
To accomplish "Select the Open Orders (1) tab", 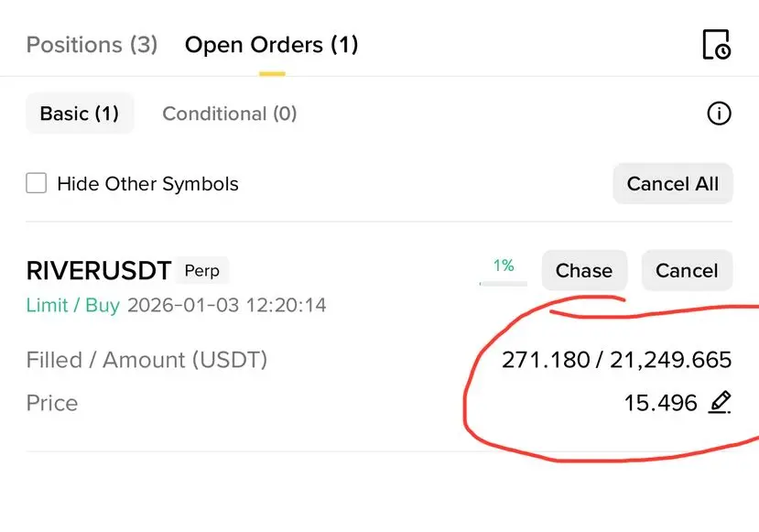I will pos(271,44).
